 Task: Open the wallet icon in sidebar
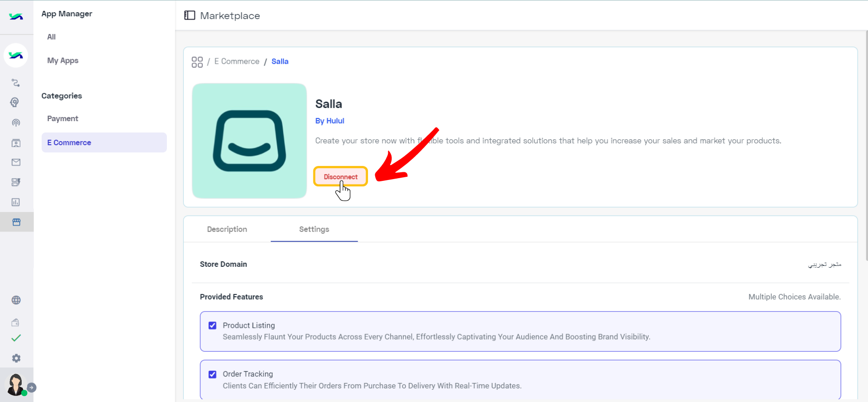(x=15, y=322)
